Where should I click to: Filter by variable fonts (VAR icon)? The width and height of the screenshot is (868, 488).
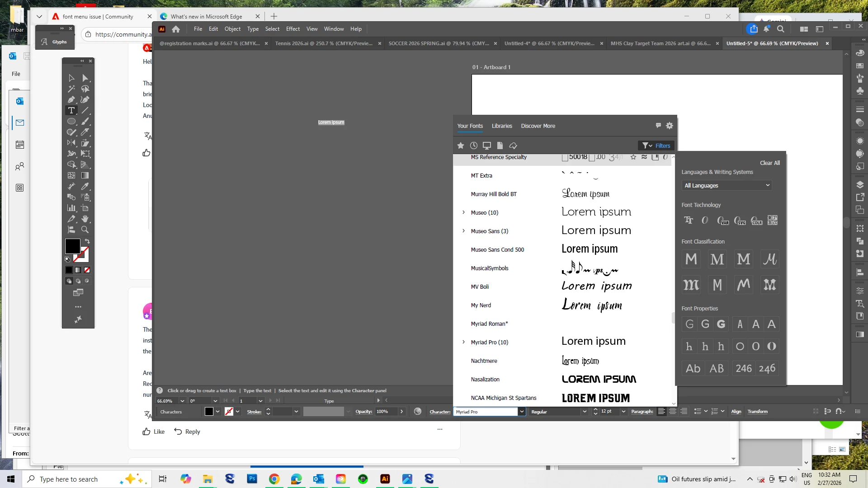pyautogui.click(x=723, y=221)
